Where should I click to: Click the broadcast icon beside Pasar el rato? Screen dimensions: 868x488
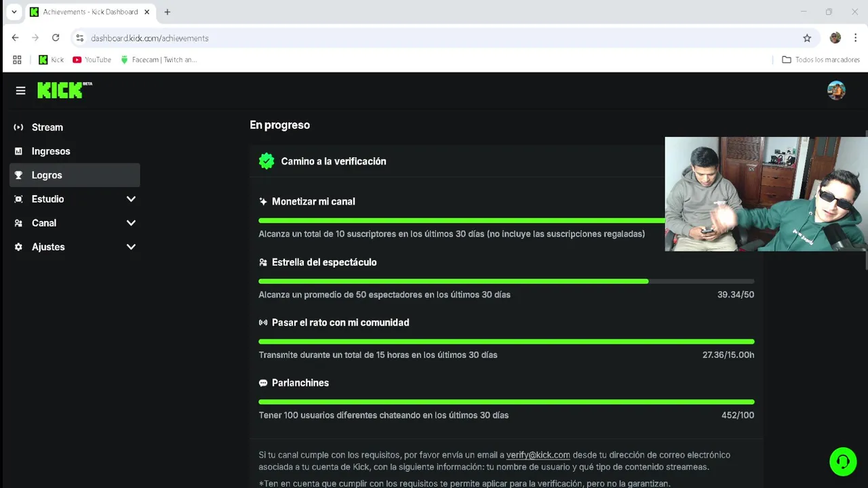(263, 323)
